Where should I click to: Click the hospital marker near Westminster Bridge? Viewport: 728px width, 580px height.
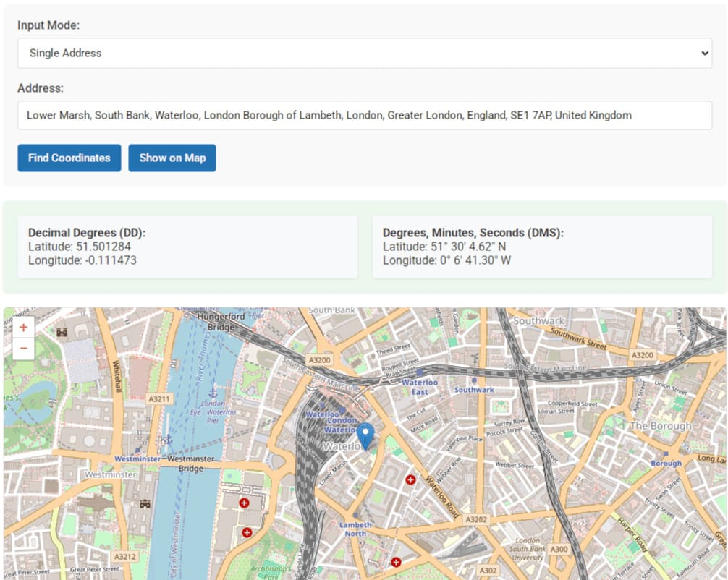[244, 503]
